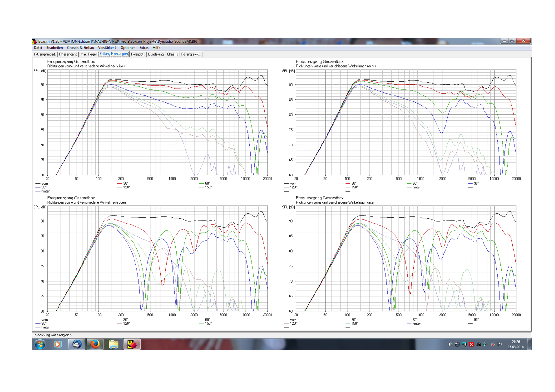
Task: Minimize the Boxsim window
Action: [504, 41]
